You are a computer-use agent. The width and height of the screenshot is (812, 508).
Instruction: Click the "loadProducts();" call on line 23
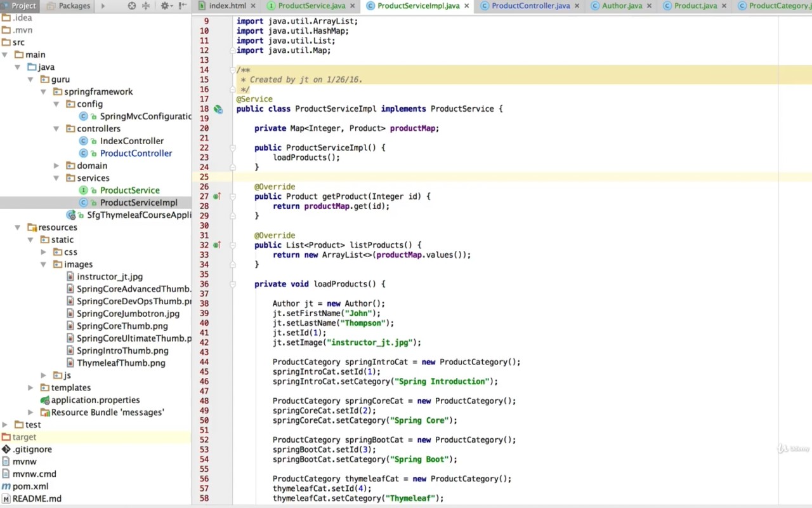tap(306, 157)
